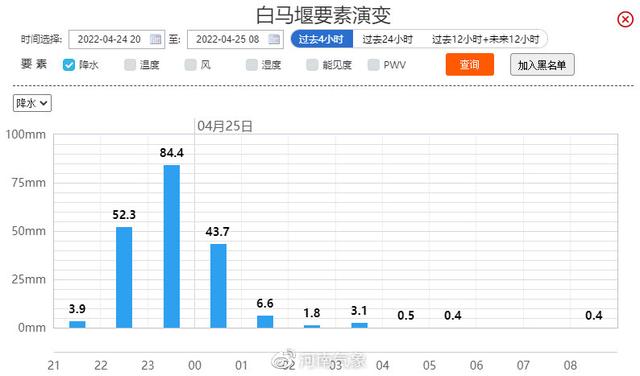The height and width of the screenshot is (376, 640).
Task: Click the 50mm axis label
Action: click(x=29, y=231)
